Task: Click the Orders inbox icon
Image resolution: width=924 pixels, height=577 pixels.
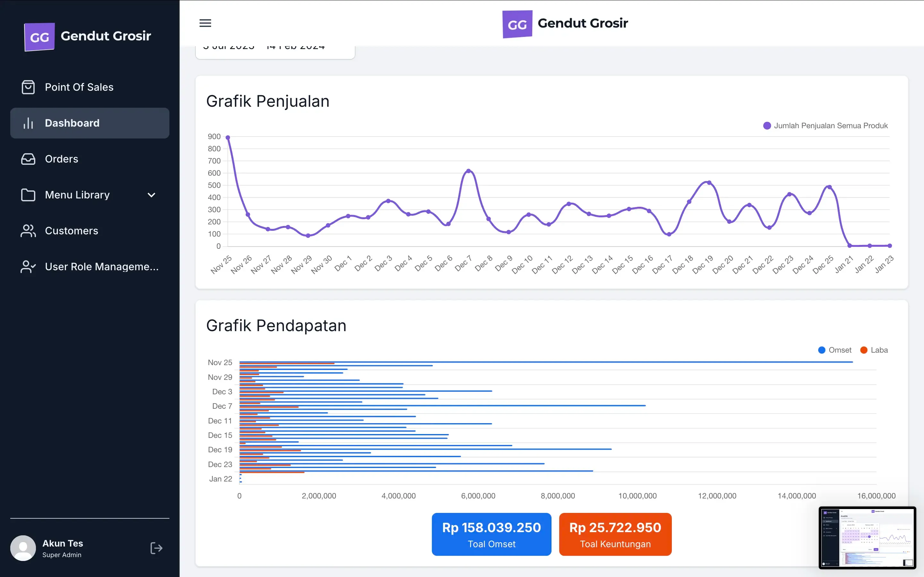Action: (28, 159)
